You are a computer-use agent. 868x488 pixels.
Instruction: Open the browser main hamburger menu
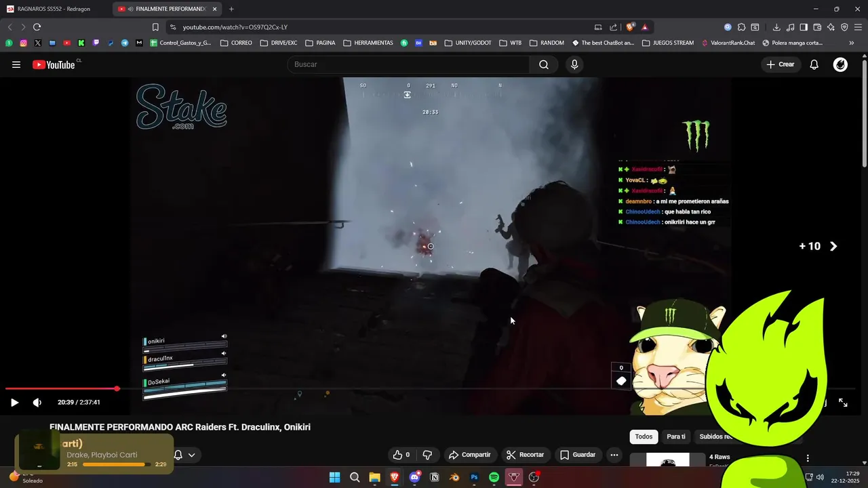pos(858,27)
